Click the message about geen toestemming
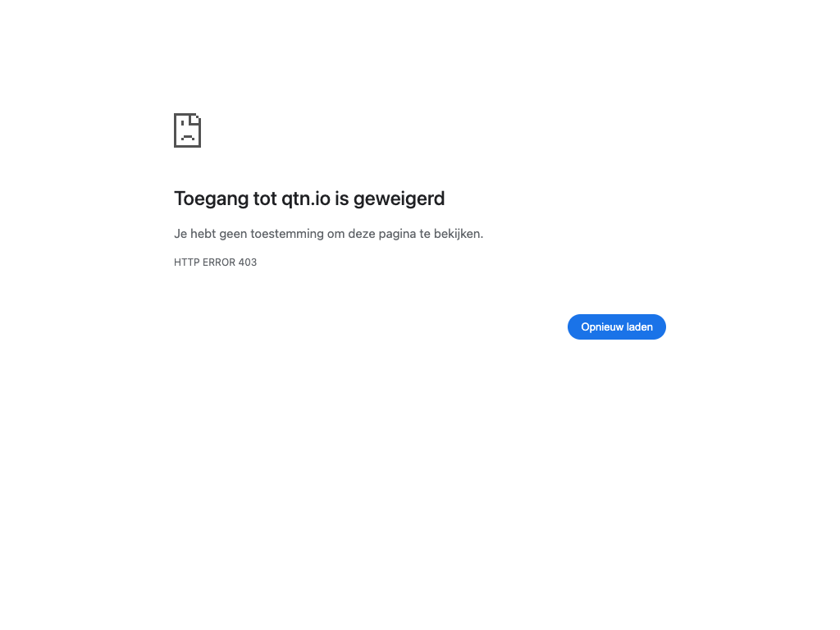This screenshot has height=630, width=840. (328, 234)
